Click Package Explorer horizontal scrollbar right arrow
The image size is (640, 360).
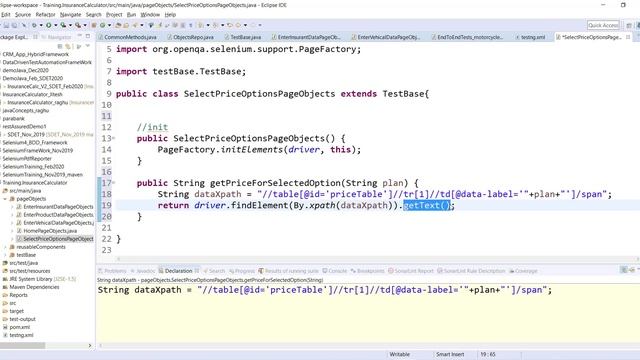(x=90, y=346)
